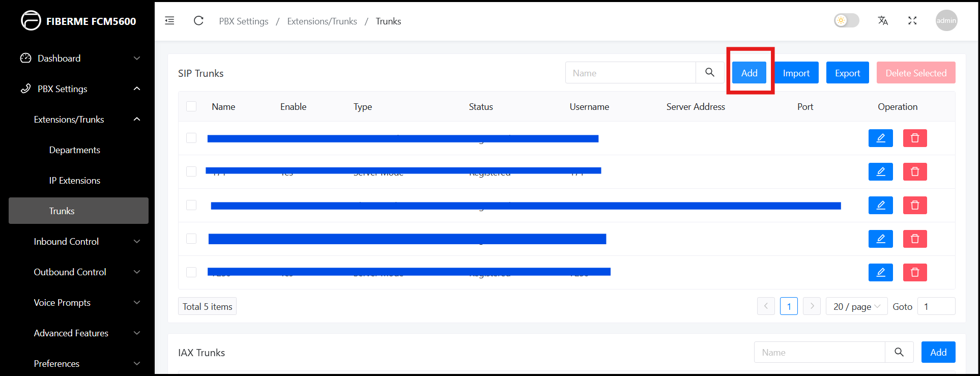
Task: Go to previous page arrow
Action: pyautogui.click(x=766, y=306)
